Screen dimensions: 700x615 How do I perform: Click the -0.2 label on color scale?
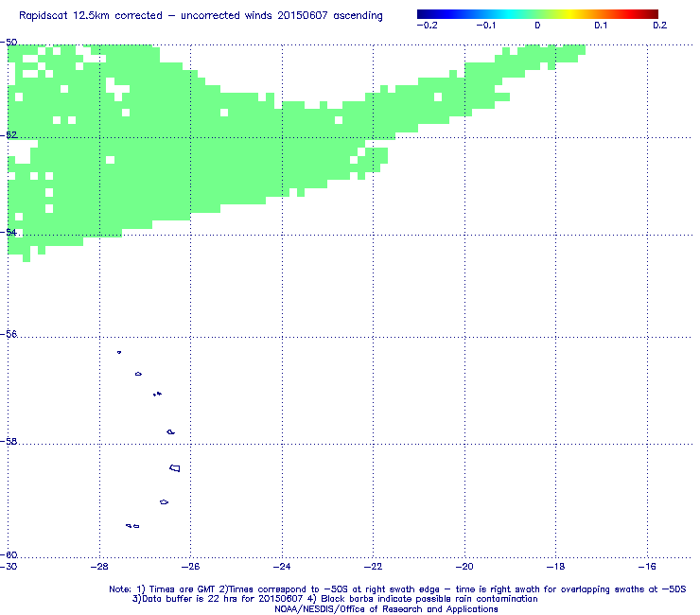click(x=427, y=26)
